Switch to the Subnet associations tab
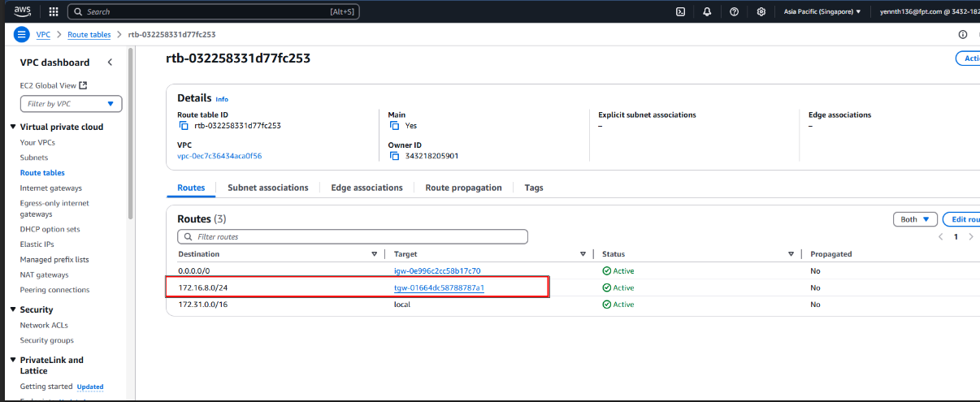This screenshot has height=402, width=980. pyautogui.click(x=267, y=188)
